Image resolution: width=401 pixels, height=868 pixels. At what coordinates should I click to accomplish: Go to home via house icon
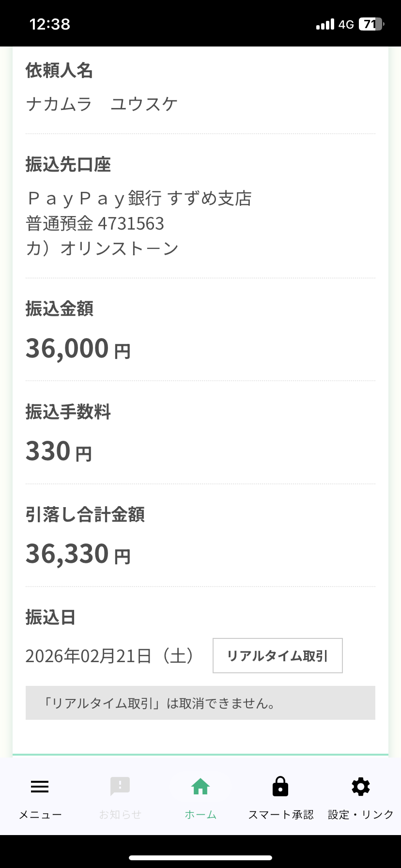tap(200, 787)
